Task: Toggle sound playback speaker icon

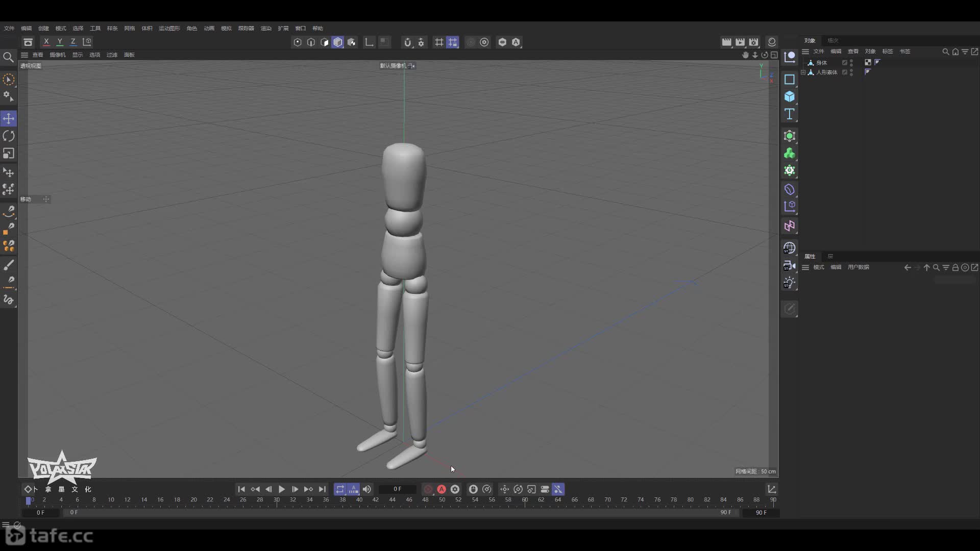Action: click(367, 489)
